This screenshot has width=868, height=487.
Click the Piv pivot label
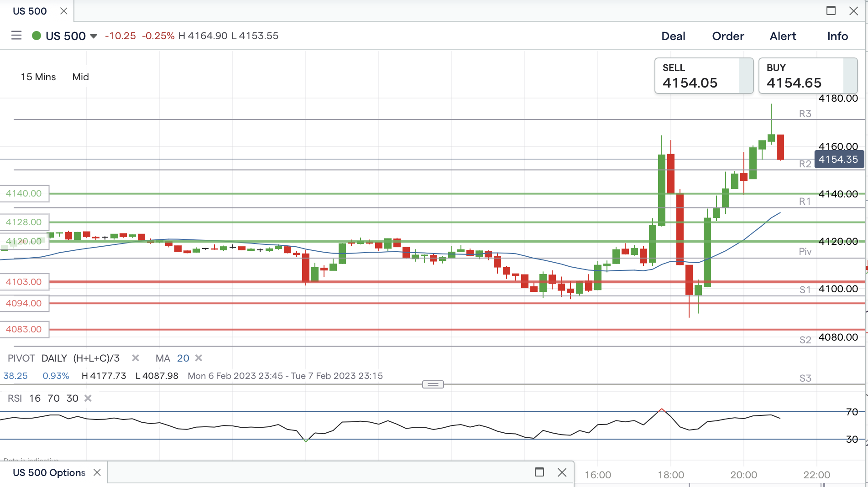805,252
